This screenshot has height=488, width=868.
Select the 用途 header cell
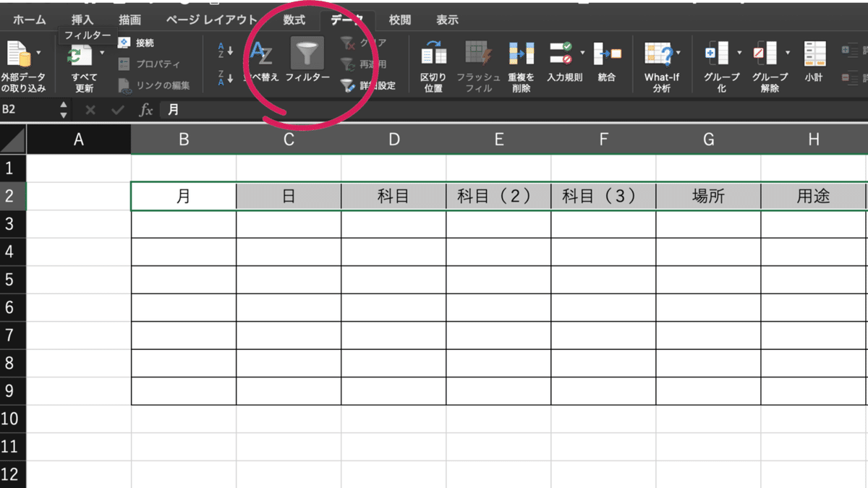813,196
